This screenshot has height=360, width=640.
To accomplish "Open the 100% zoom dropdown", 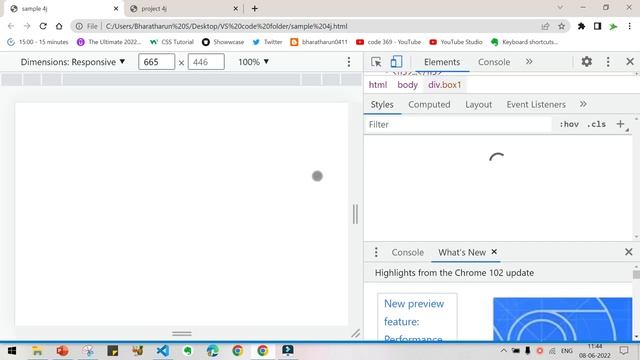I will tap(253, 62).
